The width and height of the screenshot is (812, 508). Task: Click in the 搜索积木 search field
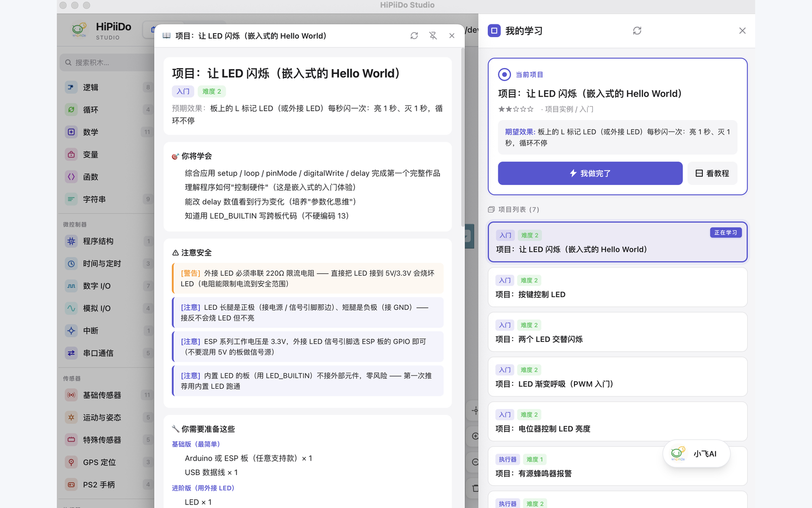click(x=108, y=62)
